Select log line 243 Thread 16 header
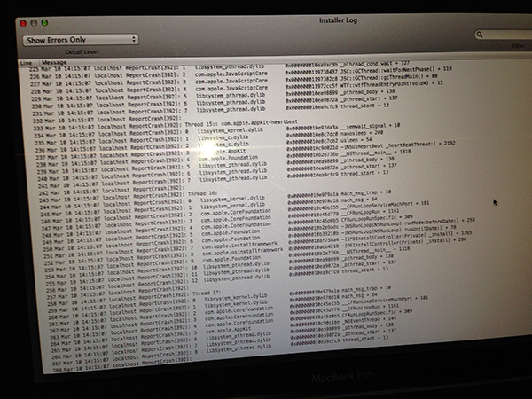This screenshot has width=532, height=399. [128, 195]
